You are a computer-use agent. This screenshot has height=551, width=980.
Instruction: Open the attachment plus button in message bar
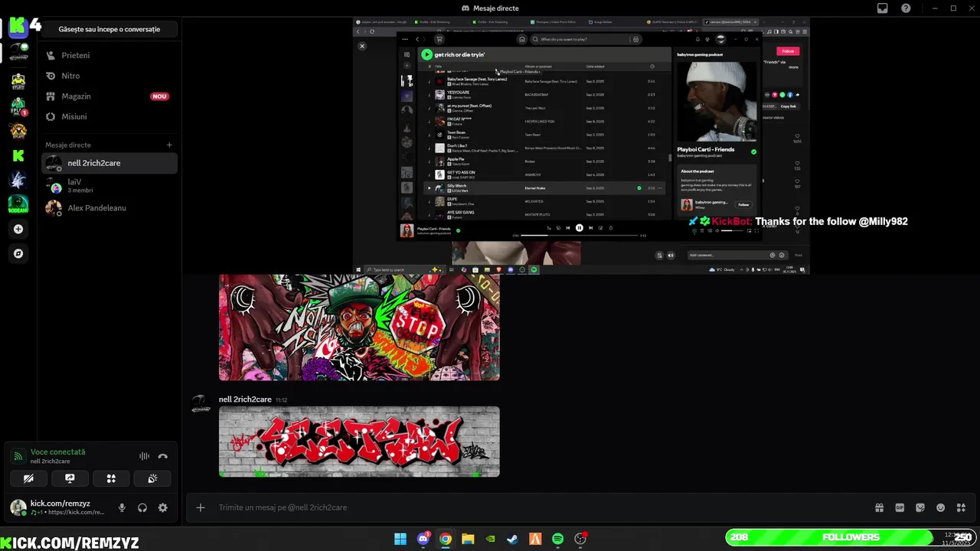(x=201, y=507)
